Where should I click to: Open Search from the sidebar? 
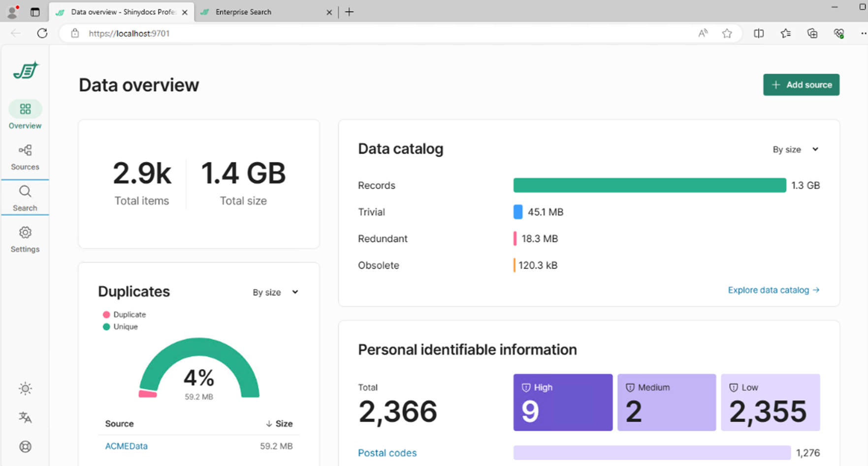point(25,198)
